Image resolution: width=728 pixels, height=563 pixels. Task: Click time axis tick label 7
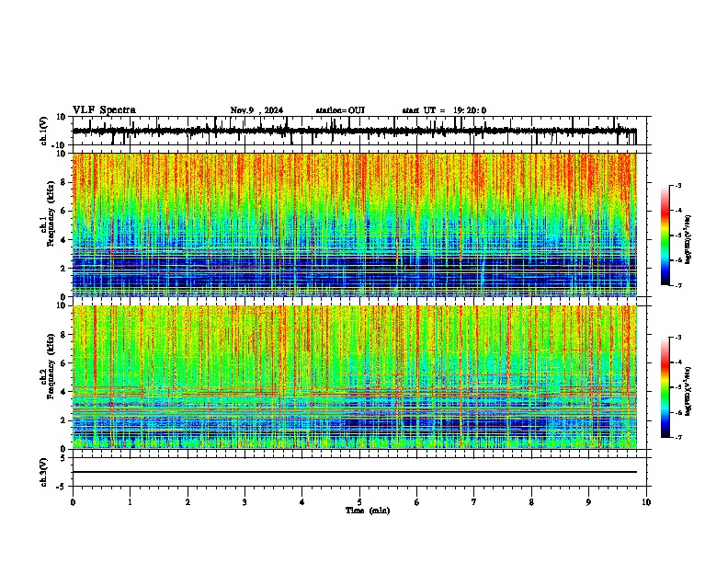pyautogui.click(x=474, y=502)
